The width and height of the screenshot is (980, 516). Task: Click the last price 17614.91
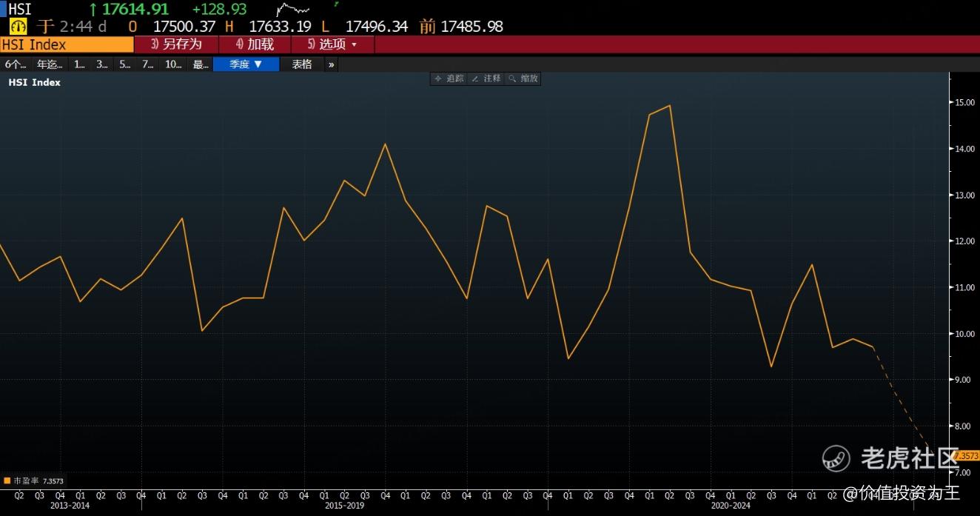coord(135,10)
